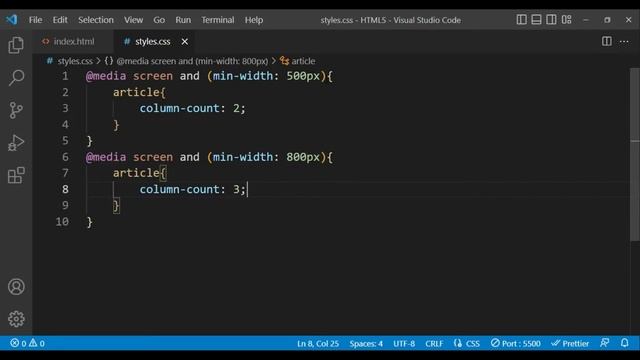The image size is (640, 360).
Task: Close the styles.css tab
Action: (x=184, y=42)
